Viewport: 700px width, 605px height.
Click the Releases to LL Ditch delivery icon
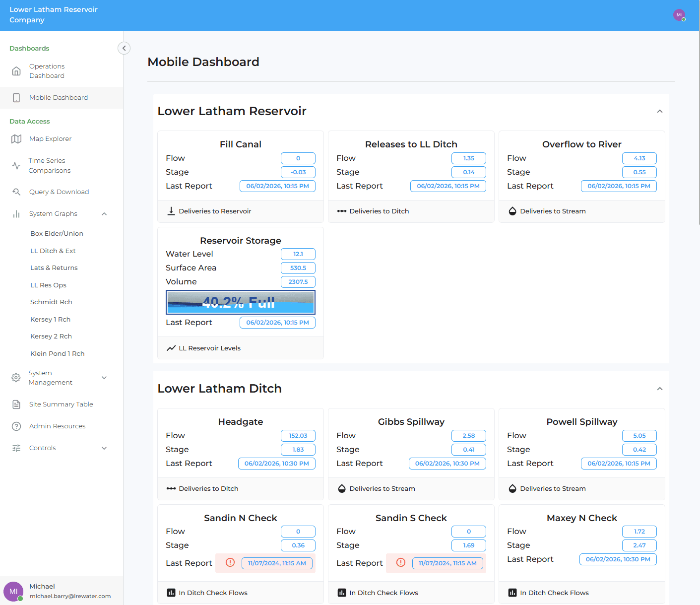[342, 211]
